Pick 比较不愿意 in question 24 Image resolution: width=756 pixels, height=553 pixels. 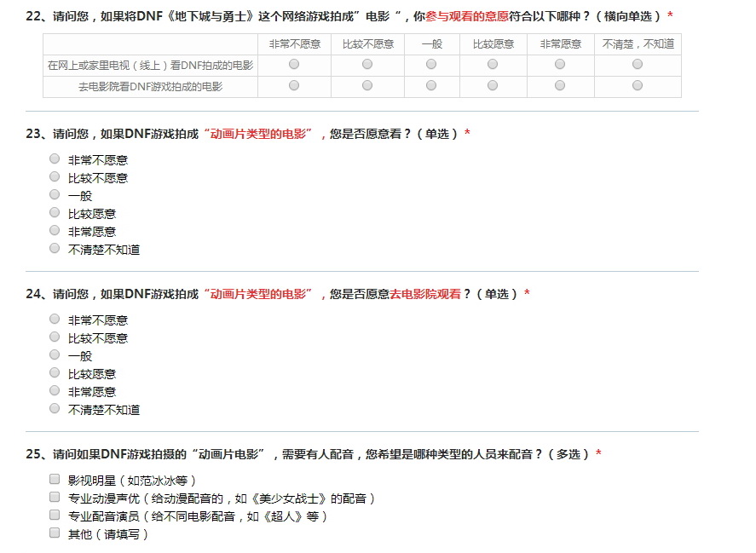tap(55, 337)
